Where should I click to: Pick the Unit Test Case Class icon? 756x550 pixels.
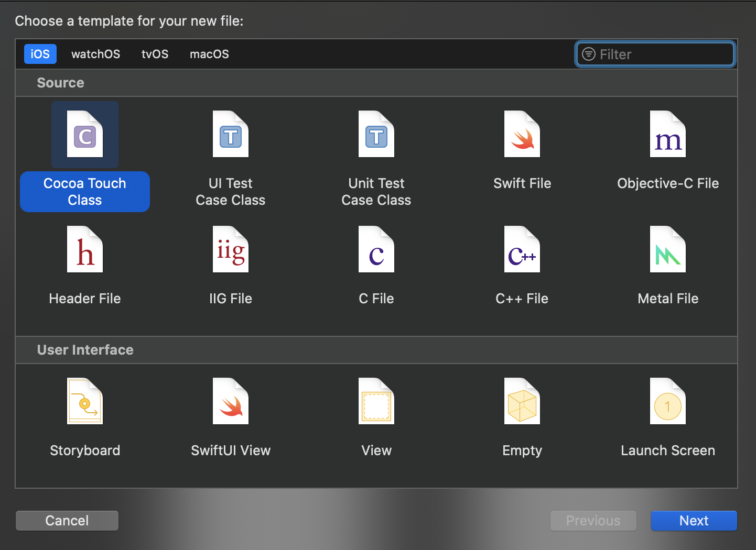click(376, 134)
